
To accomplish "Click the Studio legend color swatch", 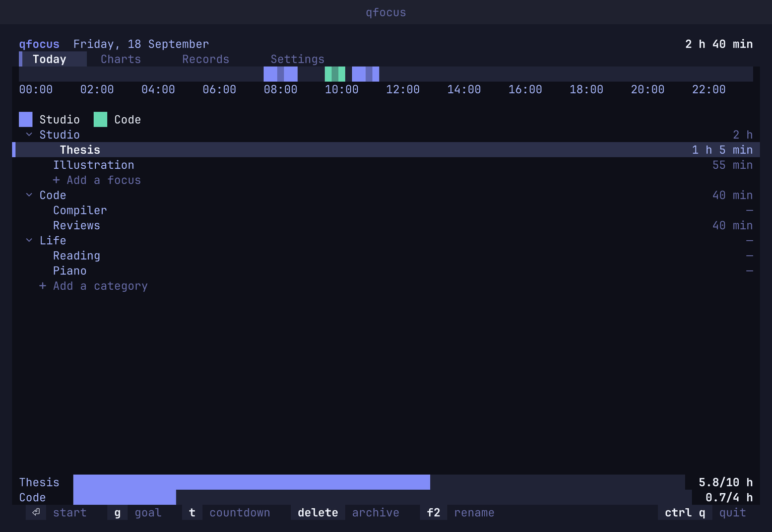I will pyautogui.click(x=26, y=119).
